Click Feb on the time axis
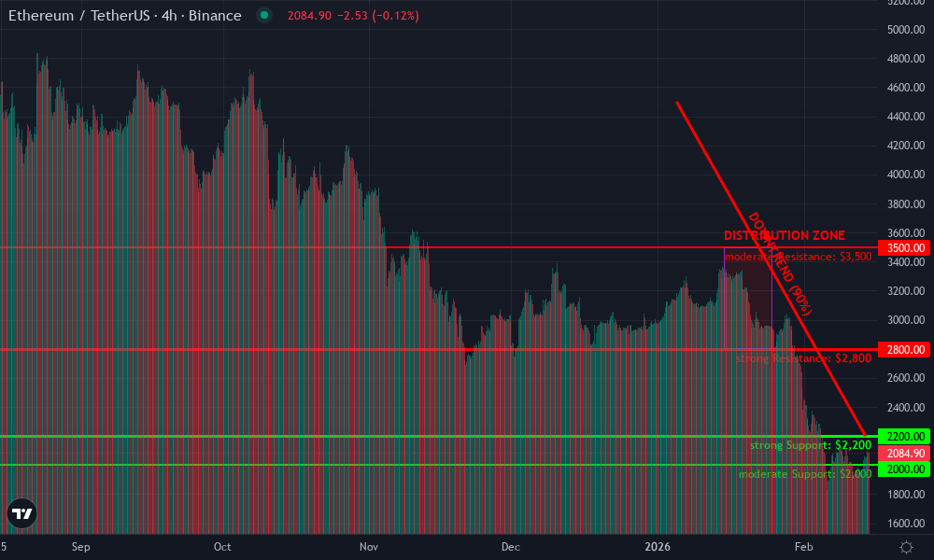 803,548
